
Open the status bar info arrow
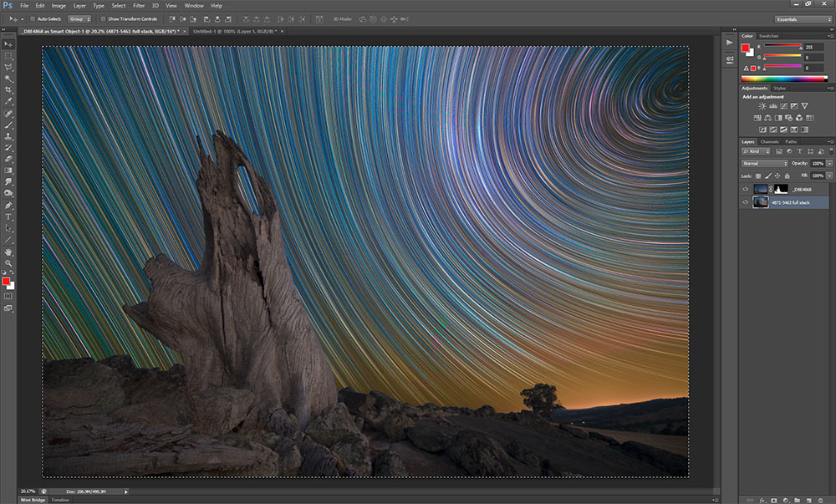click(x=126, y=491)
